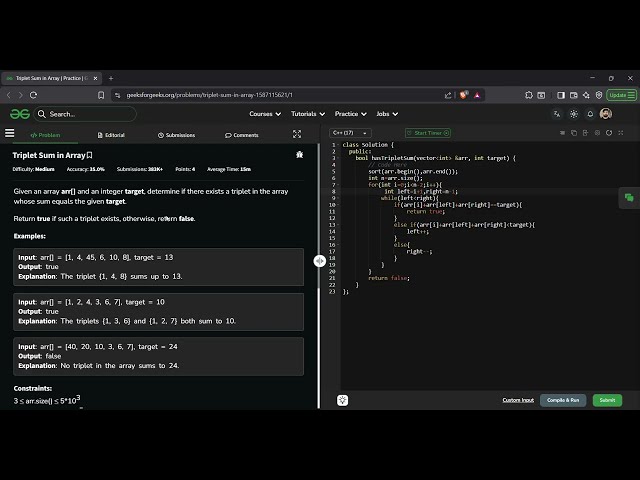Open the Brave Wallet icon
Viewport: 640px width, 480px height.
click(x=573, y=95)
